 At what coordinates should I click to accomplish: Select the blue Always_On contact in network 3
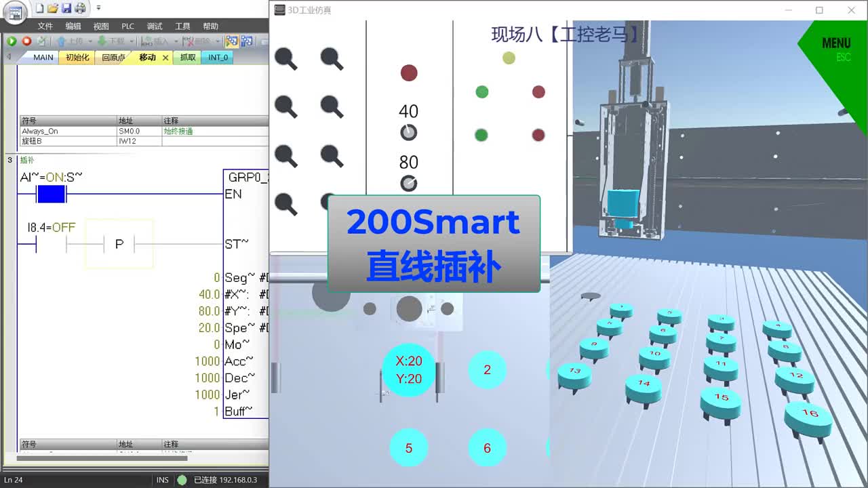point(51,195)
